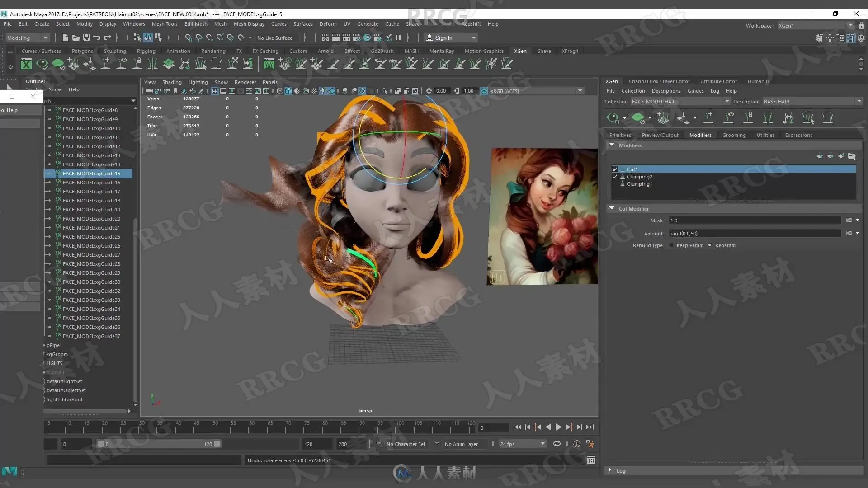Collapse the Cut Modifier section

coord(612,208)
